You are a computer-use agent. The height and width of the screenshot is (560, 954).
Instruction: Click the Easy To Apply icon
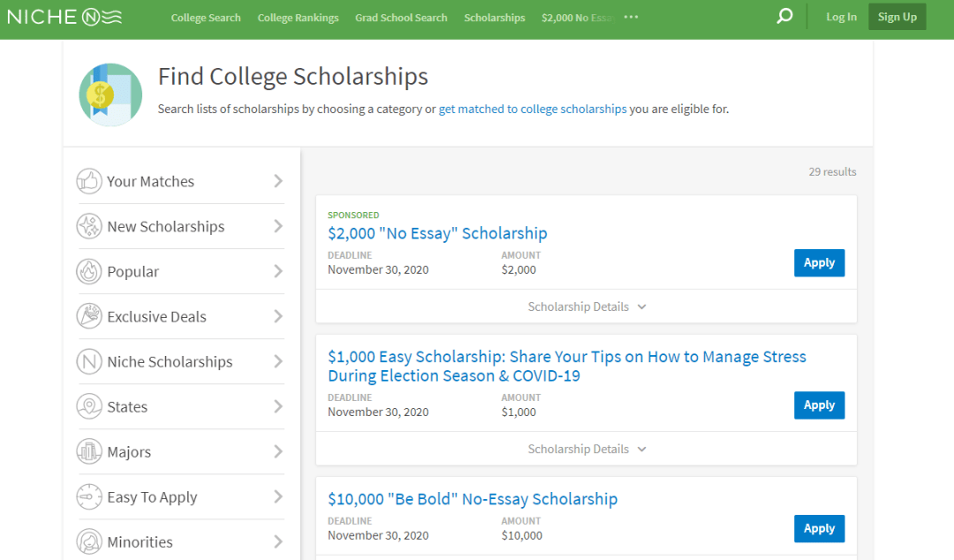[89, 496]
